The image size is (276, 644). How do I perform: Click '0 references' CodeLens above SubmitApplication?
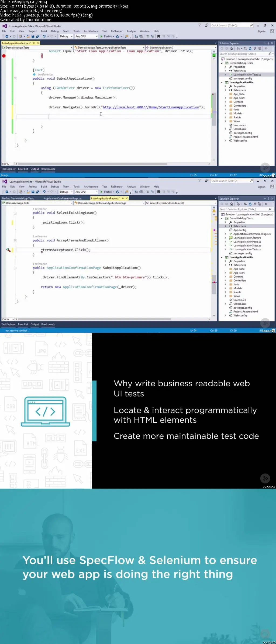tap(46, 74)
